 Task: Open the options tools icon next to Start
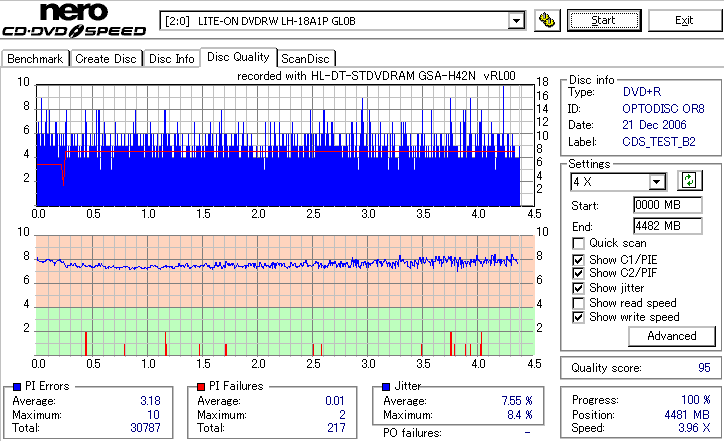[547, 20]
